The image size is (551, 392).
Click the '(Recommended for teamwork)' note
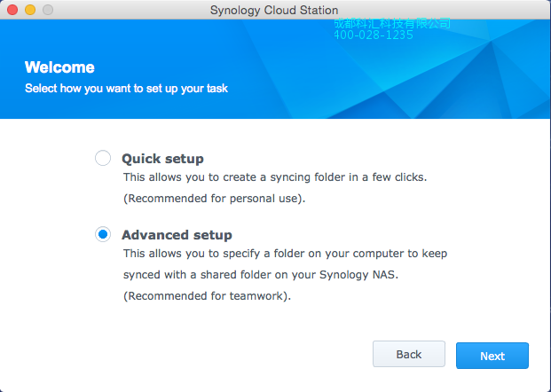[x=207, y=295]
